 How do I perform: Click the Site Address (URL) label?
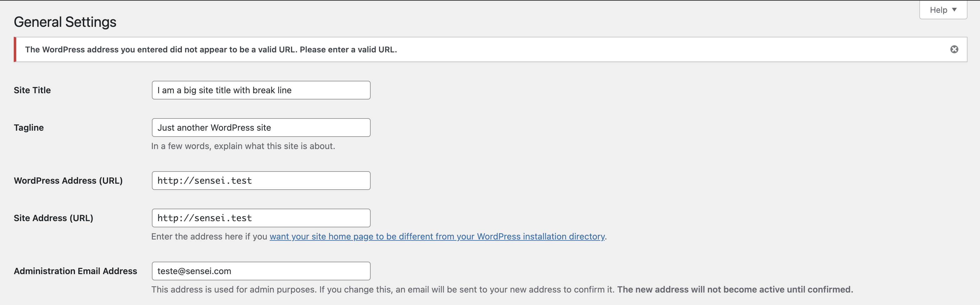[x=53, y=218]
